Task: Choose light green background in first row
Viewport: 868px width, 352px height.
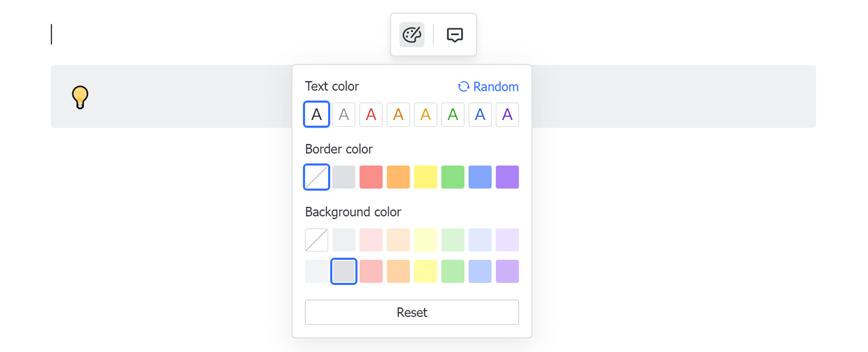Action: click(453, 240)
